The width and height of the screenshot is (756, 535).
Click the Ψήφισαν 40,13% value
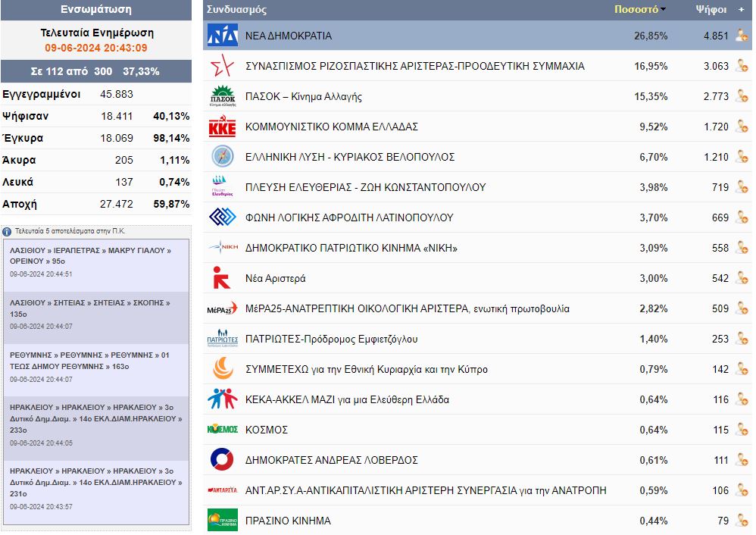click(x=171, y=116)
